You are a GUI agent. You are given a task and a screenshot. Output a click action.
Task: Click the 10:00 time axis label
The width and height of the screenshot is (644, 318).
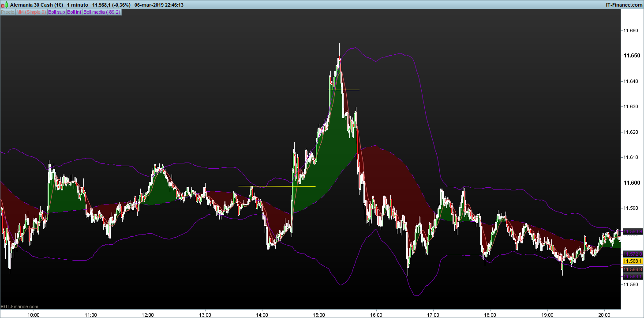point(34,315)
